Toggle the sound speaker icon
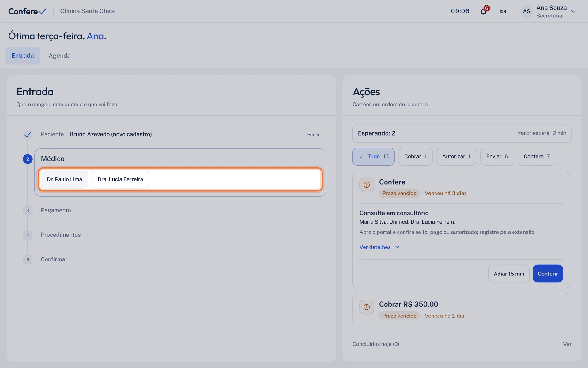The image size is (588, 368). [503, 12]
